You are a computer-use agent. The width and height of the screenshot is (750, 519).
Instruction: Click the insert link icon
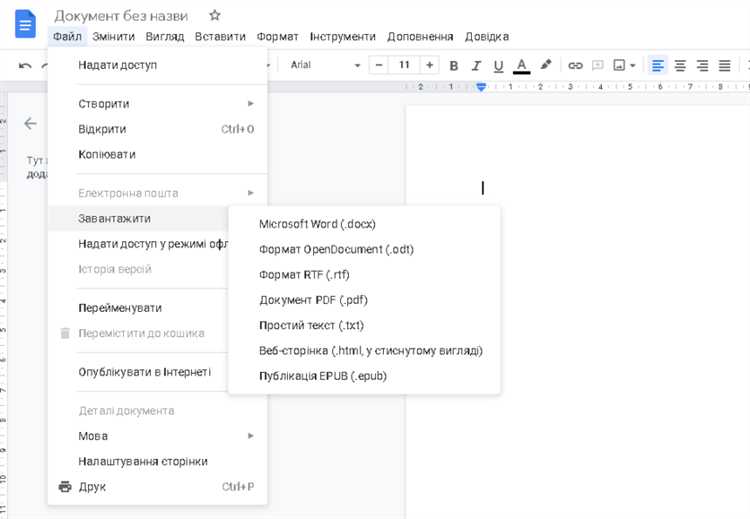pos(575,66)
